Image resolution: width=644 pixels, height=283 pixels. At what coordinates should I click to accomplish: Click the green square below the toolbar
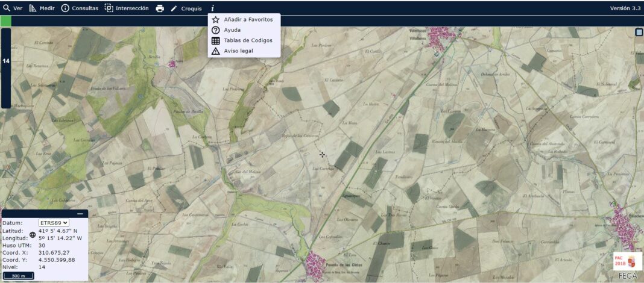pos(5,21)
